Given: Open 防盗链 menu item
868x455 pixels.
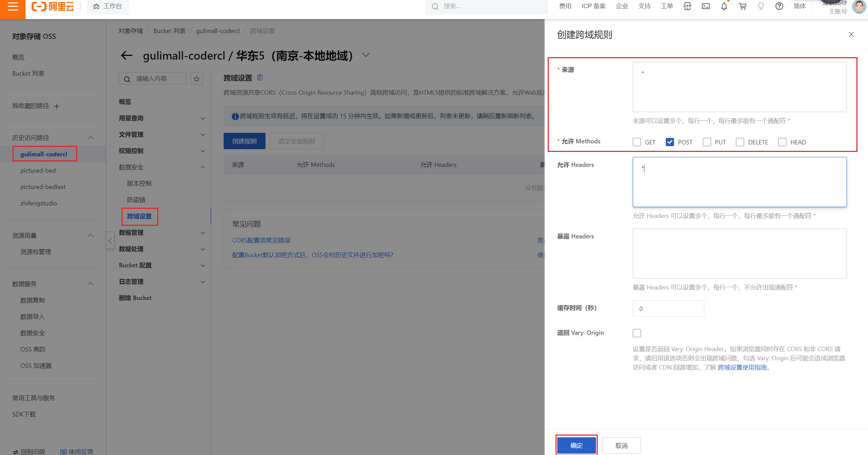Looking at the screenshot, I should (136, 200).
